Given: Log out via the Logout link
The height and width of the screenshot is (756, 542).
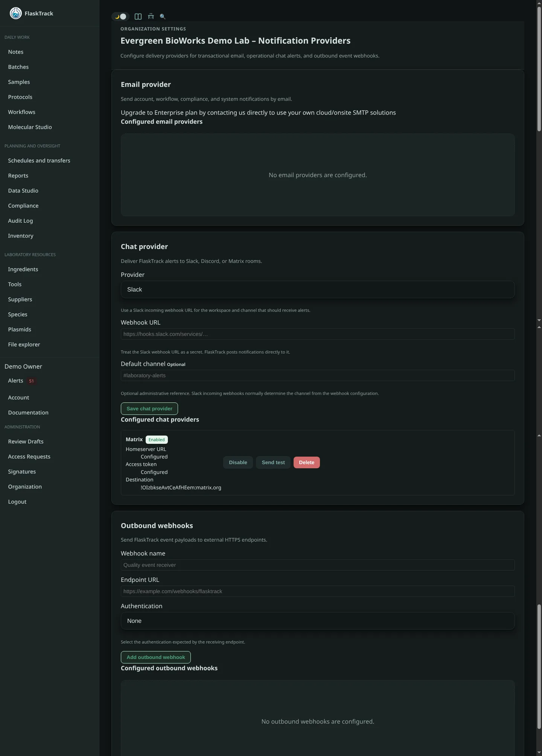Looking at the screenshot, I should [x=17, y=502].
